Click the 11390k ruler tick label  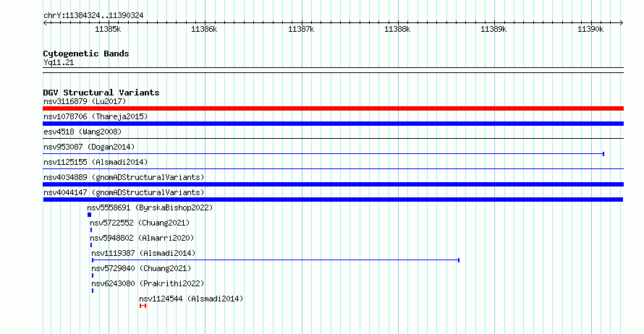(590, 30)
